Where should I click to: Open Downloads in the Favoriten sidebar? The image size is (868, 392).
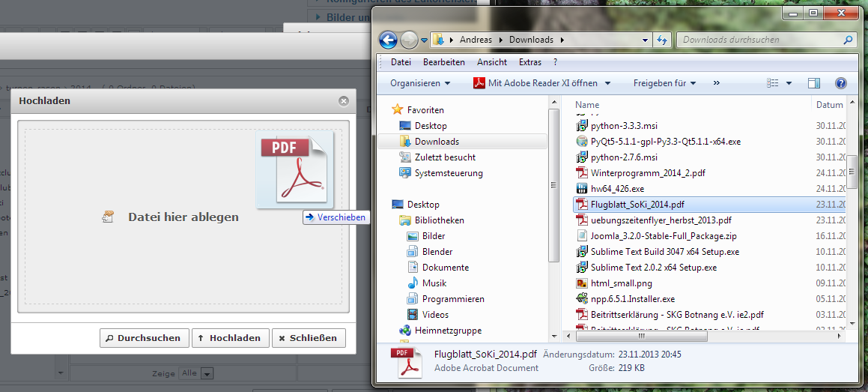tap(437, 142)
